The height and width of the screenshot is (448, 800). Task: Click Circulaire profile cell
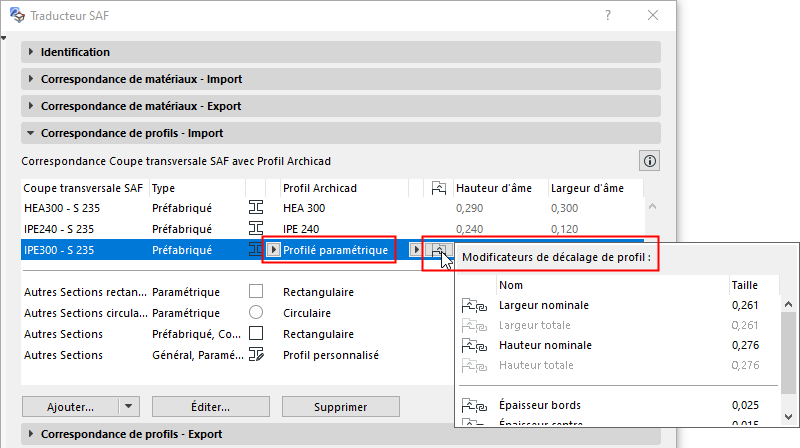307,313
